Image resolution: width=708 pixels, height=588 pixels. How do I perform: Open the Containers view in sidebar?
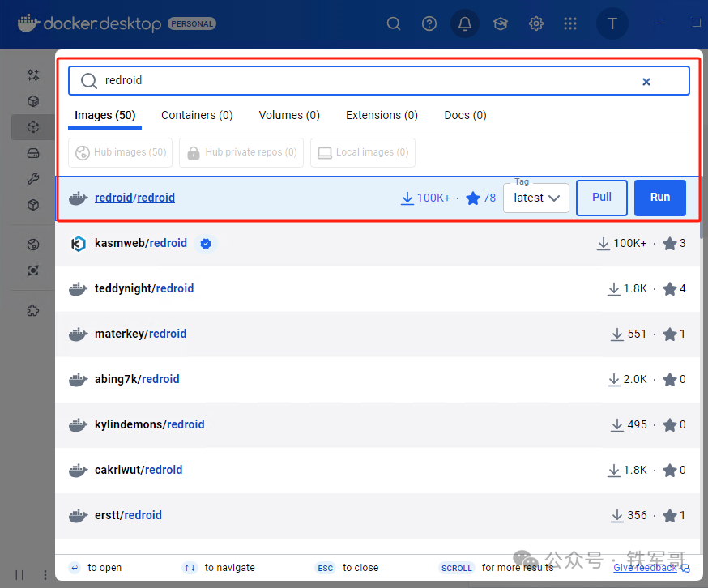click(33, 100)
